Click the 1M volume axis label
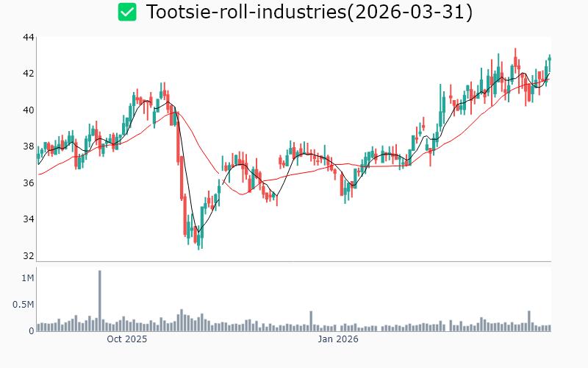The height and width of the screenshot is (368, 588). [28, 278]
